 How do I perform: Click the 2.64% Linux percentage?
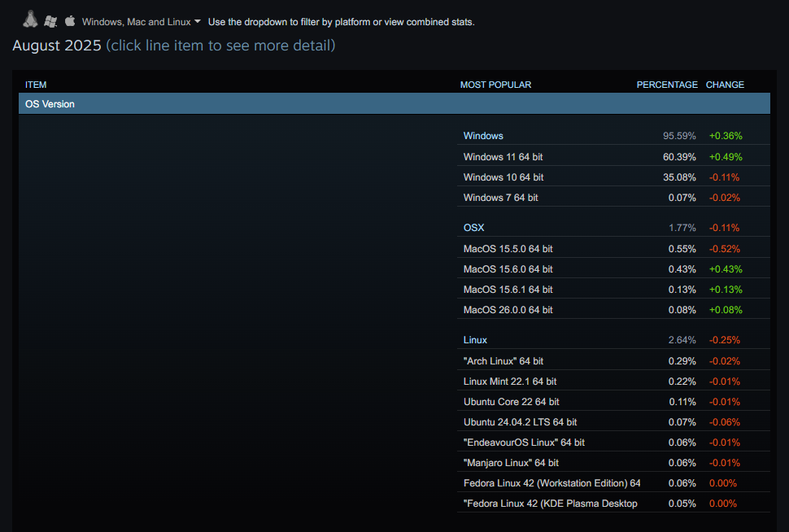click(x=682, y=340)
